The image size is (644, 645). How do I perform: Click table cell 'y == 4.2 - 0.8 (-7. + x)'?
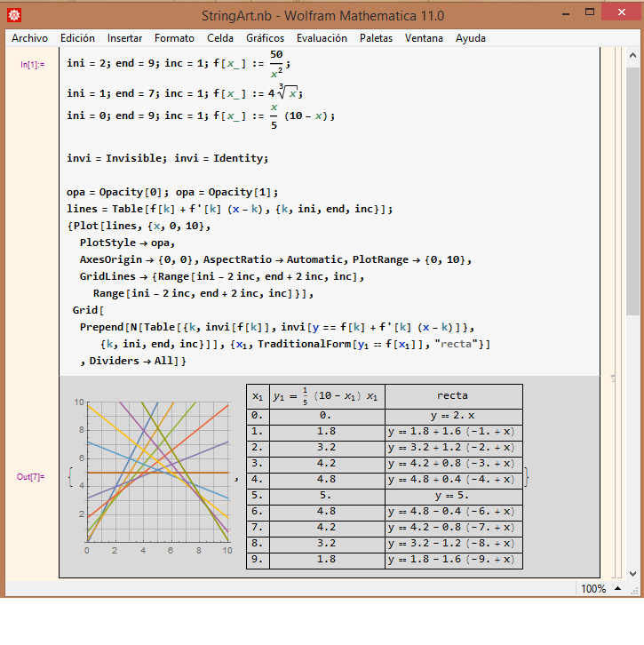point(454,528)
